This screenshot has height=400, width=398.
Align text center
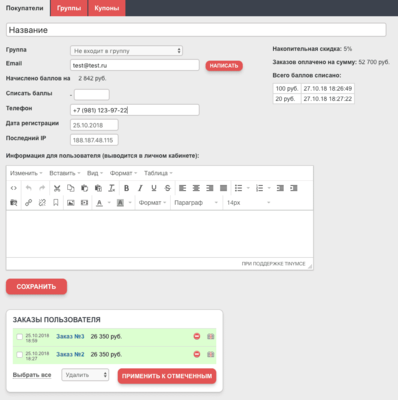(196, 188)
